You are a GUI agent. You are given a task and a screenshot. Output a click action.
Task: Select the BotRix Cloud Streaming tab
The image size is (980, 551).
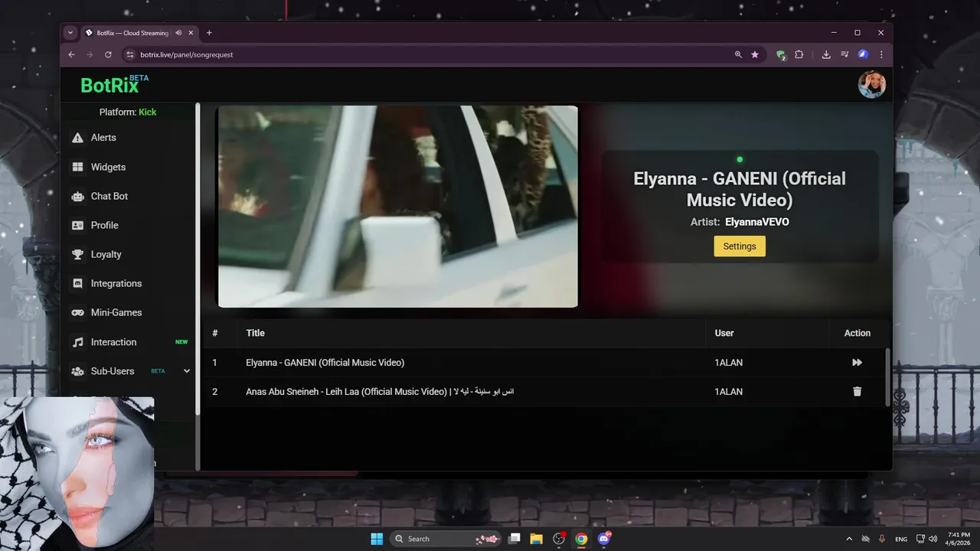click(x=138, y=33)
